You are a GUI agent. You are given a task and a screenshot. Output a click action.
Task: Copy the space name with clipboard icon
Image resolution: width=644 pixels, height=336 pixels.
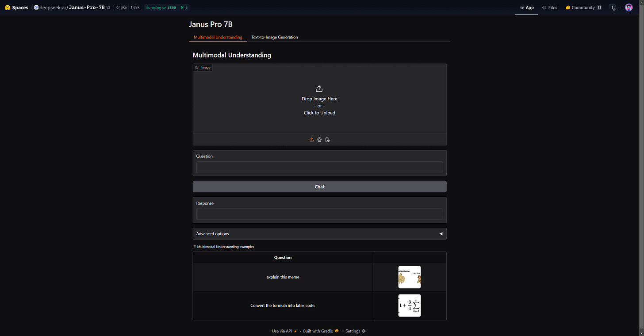(108, 8)
